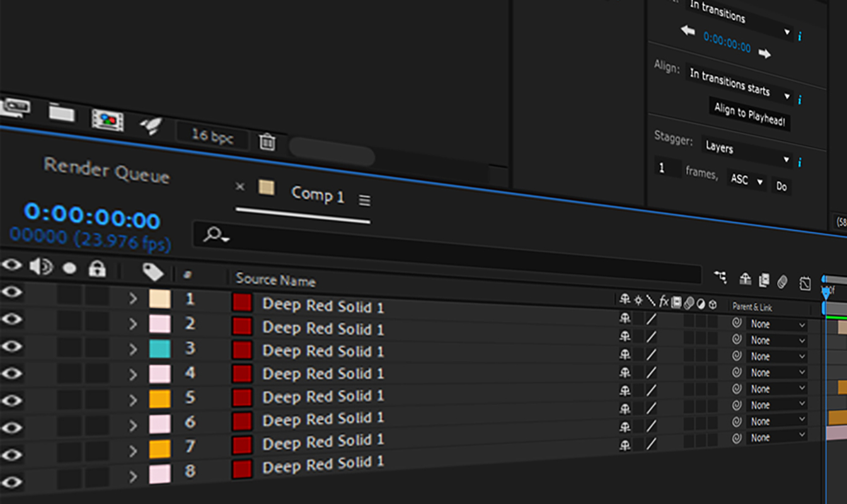Click the Video eye column header icon

(11, 265)
